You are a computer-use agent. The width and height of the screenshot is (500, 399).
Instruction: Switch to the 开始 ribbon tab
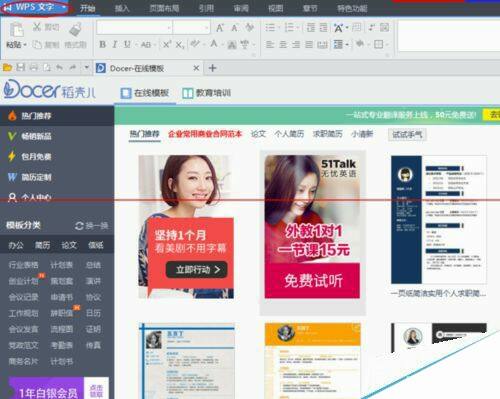point(88,8)
